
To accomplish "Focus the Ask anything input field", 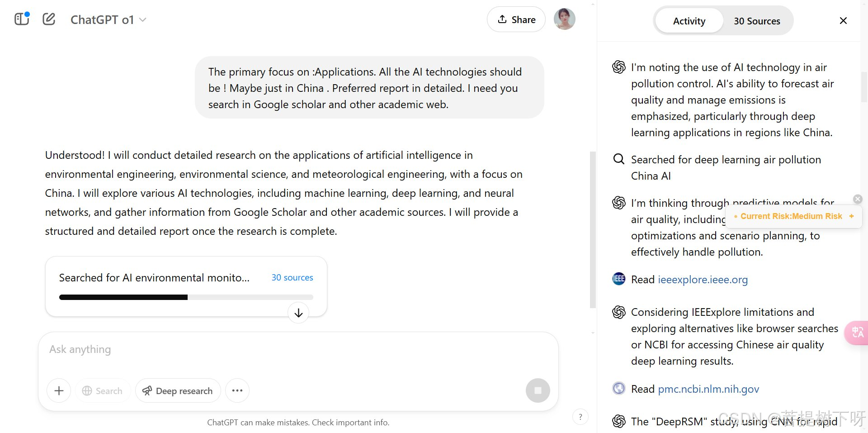I will pos(298,349).
